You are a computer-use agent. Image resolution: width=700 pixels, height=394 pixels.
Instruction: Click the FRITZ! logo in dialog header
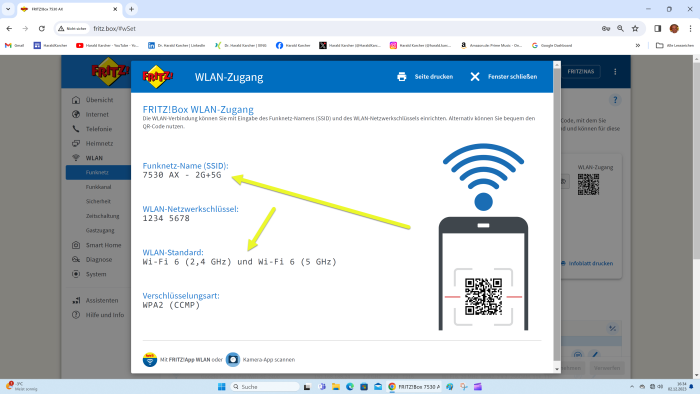click(x=158, y=77)
